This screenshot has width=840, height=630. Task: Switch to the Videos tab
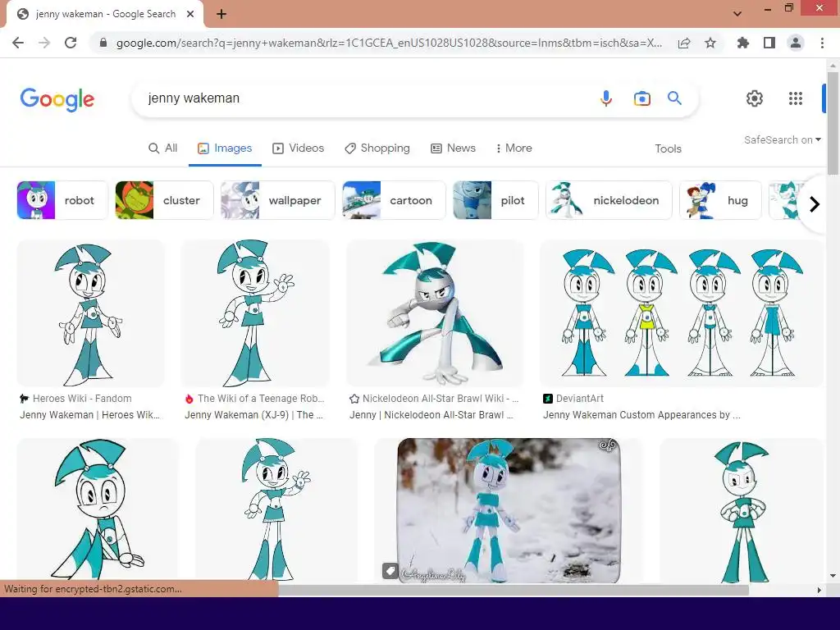pos(299,148)
